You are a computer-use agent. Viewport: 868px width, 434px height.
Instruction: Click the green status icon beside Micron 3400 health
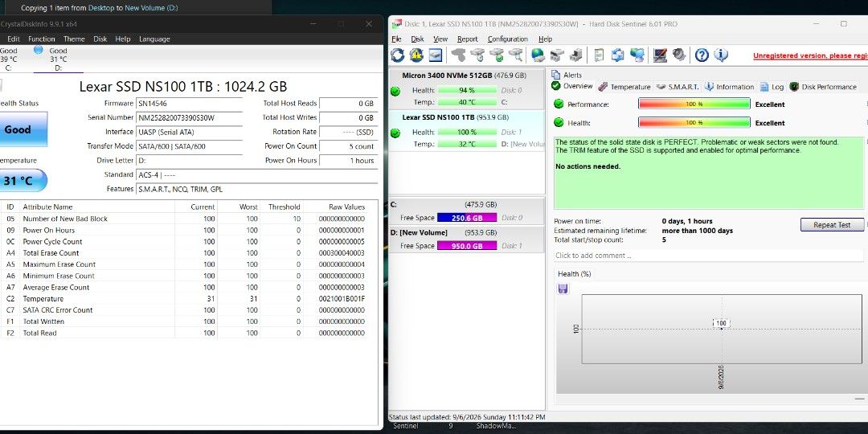pos(395,91)
